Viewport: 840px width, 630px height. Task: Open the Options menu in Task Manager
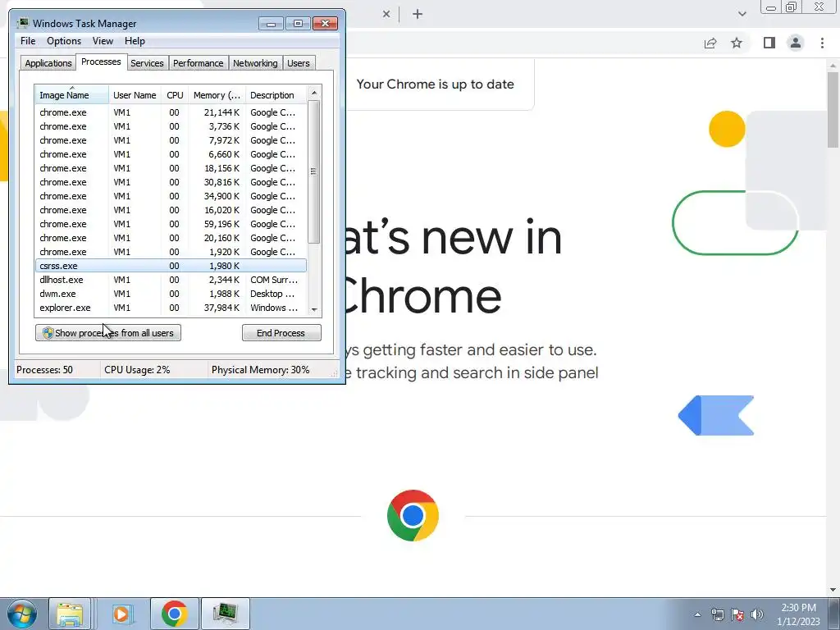click(64, 41)
